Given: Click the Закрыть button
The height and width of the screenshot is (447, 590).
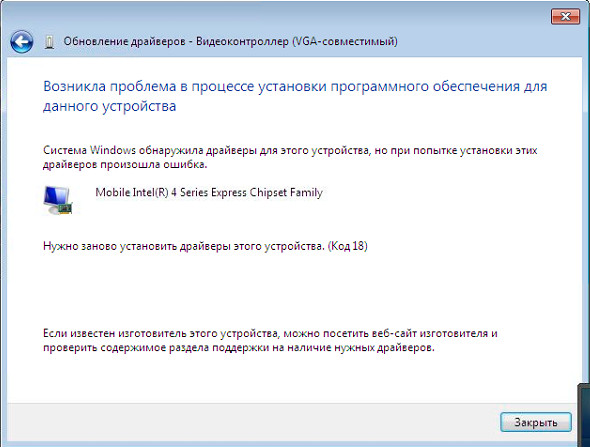Looking at the screenshot, I should (x=536, y=422).
